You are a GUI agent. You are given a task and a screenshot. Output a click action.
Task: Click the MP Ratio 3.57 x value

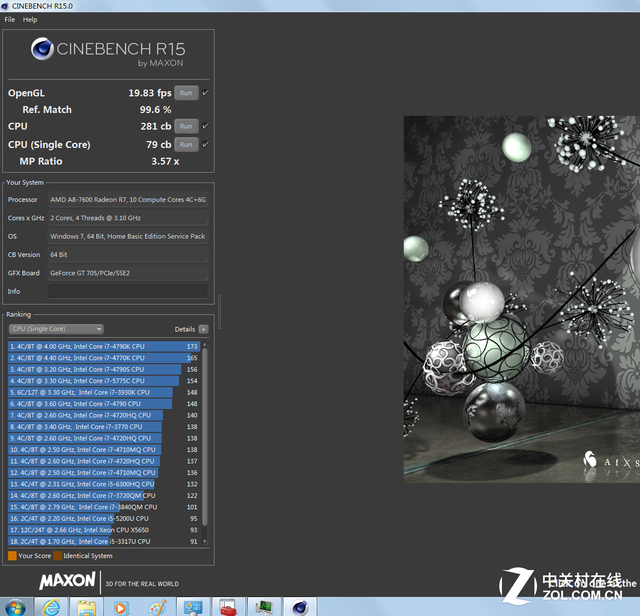point(165,161)
